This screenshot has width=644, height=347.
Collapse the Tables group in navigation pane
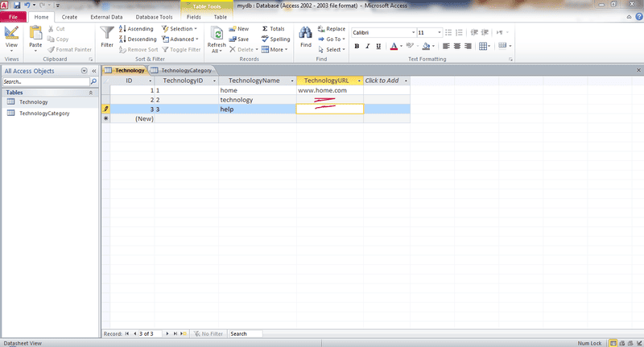tap(91, 93)
